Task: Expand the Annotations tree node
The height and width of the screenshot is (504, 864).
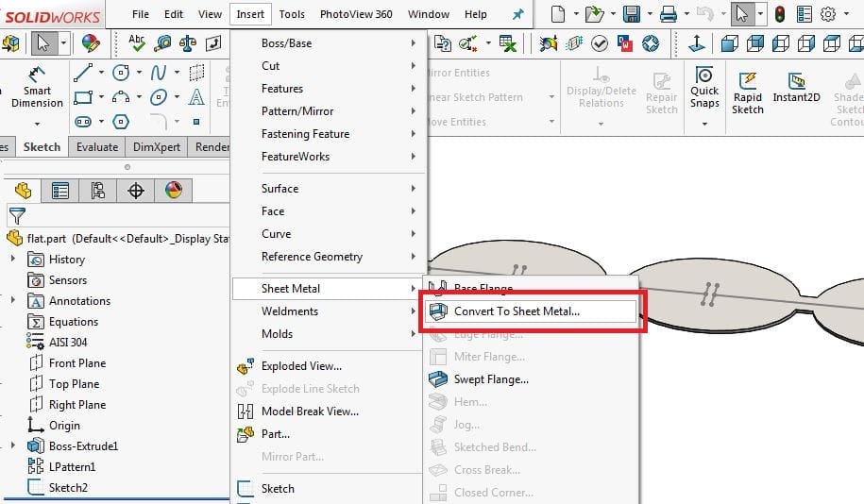Action: tap(12, 300)
